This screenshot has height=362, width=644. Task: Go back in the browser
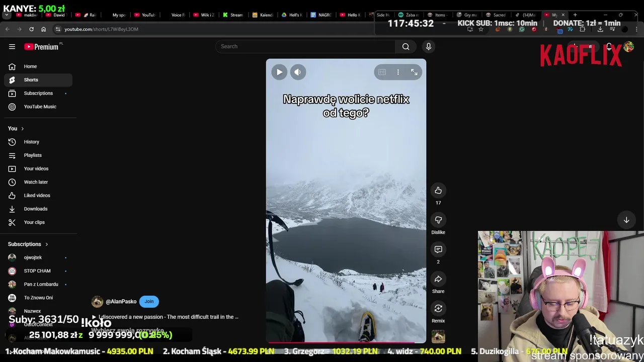coord(8,29)
